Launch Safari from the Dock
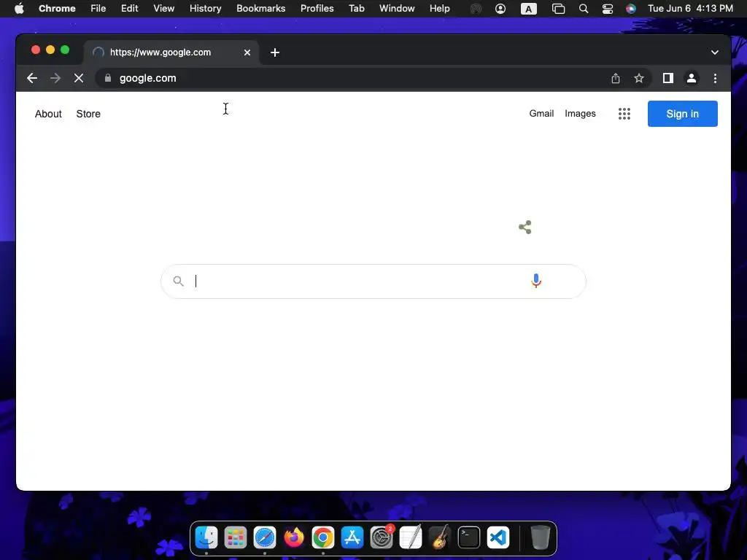Screen dimensions: 747x560 tap(265, 537)
